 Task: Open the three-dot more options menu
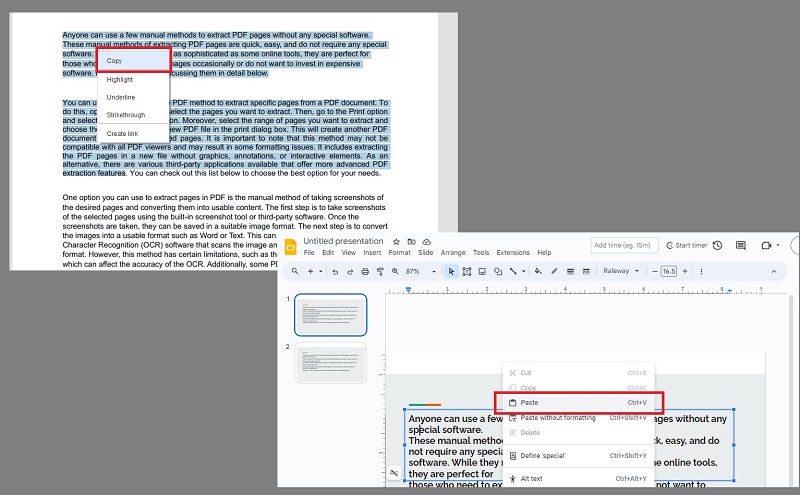pyautogui.click(x=702, y=271)
